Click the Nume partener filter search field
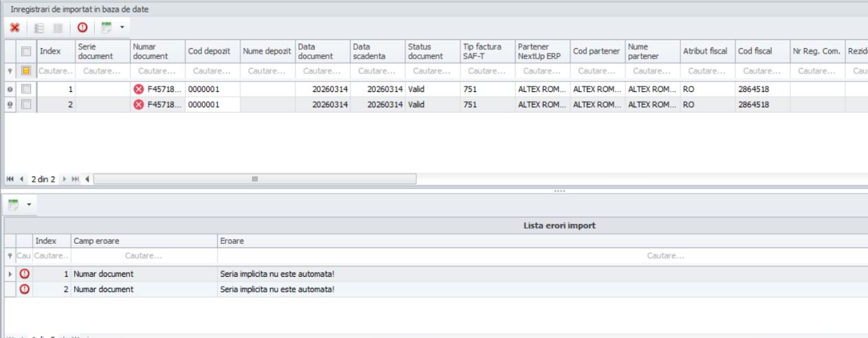Image resolution: width=868 pixels, height=338 pixels. 652,71
